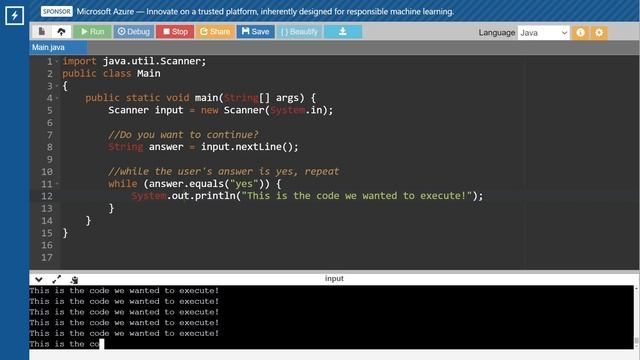640x360 pixels.
Task: Click the OnlineGDB lightning logo icon
Action: [x=14, y=16]
